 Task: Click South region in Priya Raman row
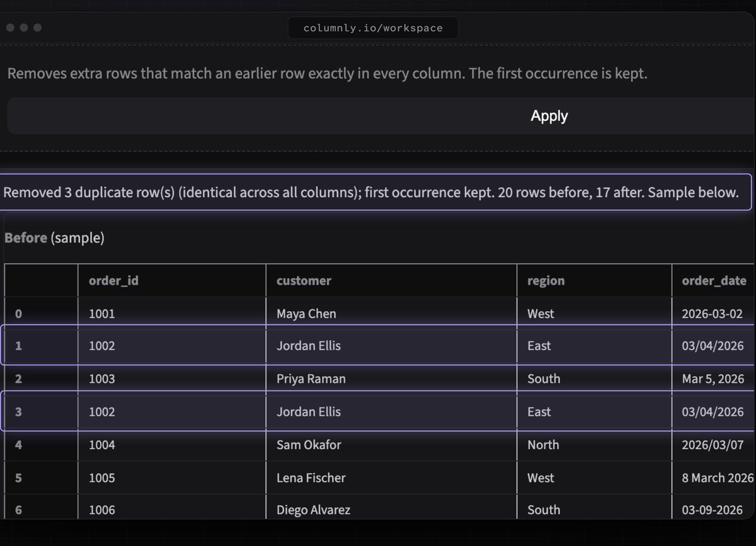click(x=594, y=379)
